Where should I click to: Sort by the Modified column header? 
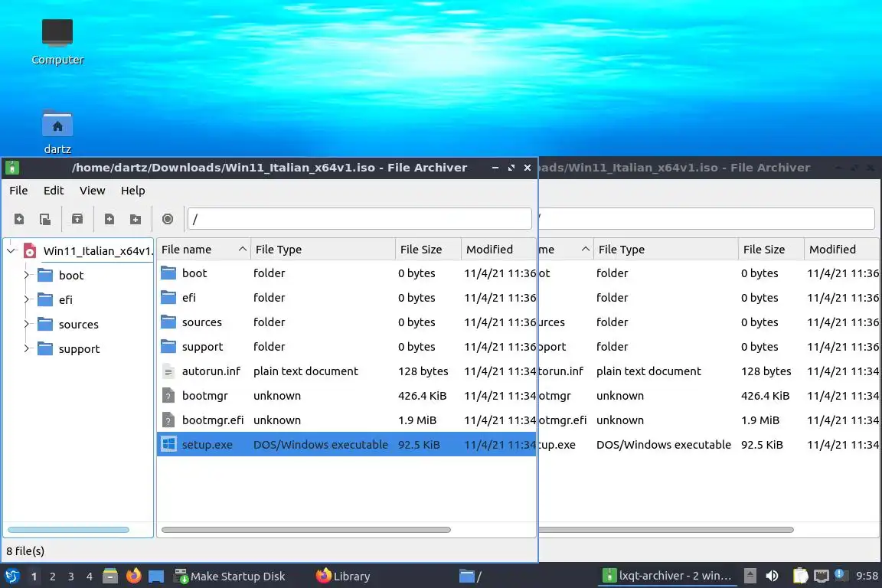[x=498, y=250]
